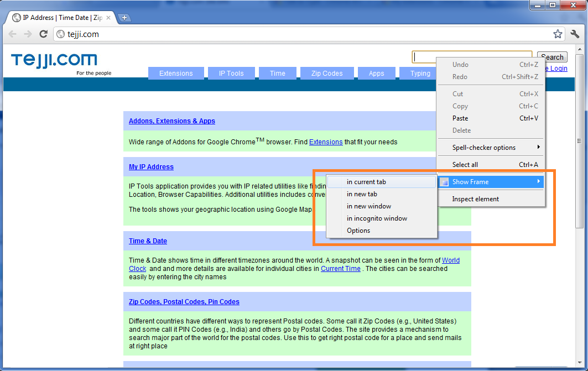588x371 pixels.
Task: Maximize the browser window
Action: click(x=553, y=5)
